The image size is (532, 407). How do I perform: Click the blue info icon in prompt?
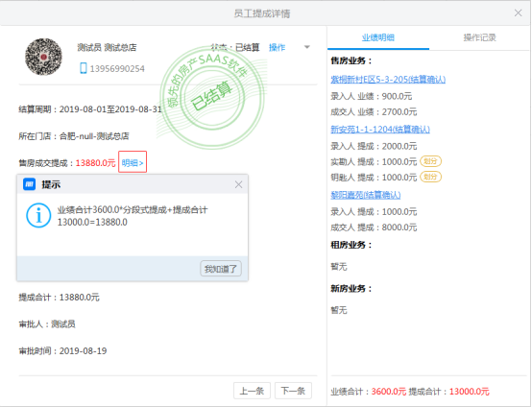click(x=38, y=215)
